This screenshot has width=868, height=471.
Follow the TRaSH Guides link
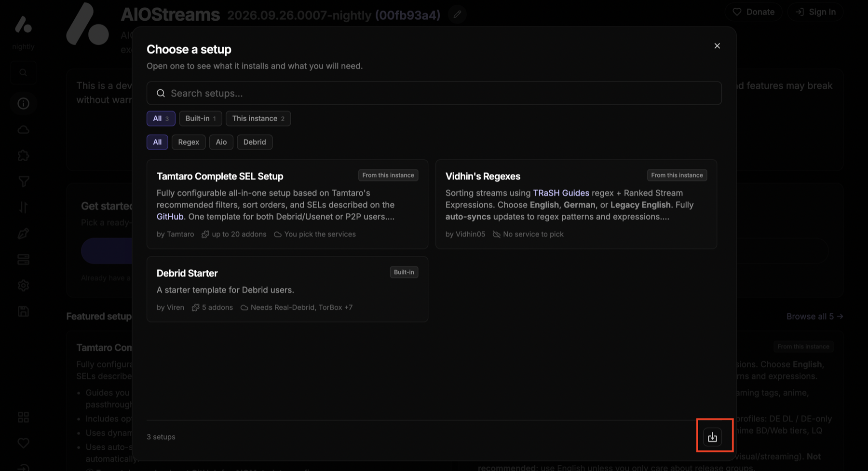point(561,193)
